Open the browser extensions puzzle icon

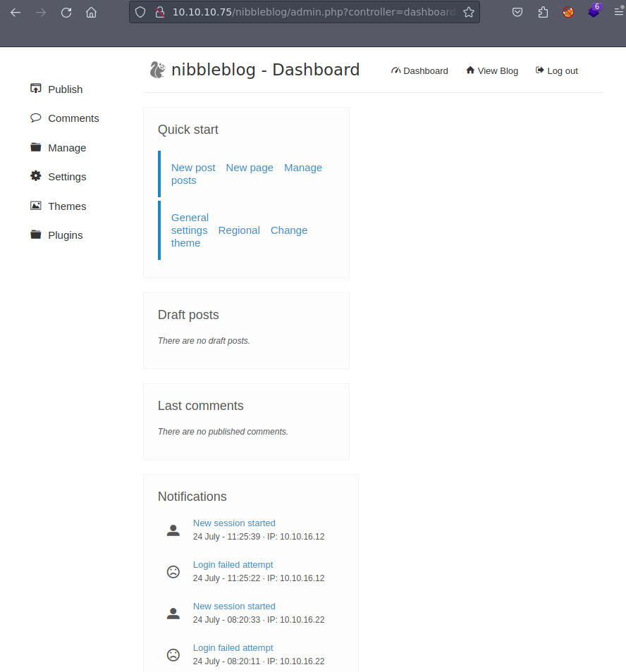click(x=543, y=12)
